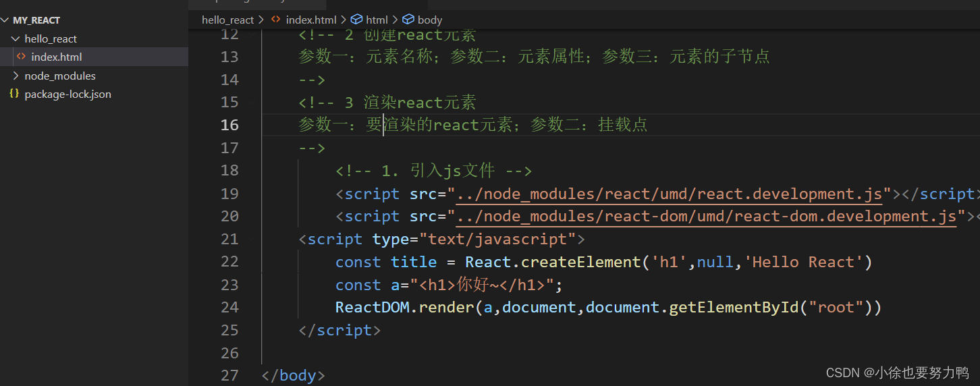Click the "<h1>你好~</h1>" string on line 23
This screenshot has height=386, width=980.
click(482, 285)
